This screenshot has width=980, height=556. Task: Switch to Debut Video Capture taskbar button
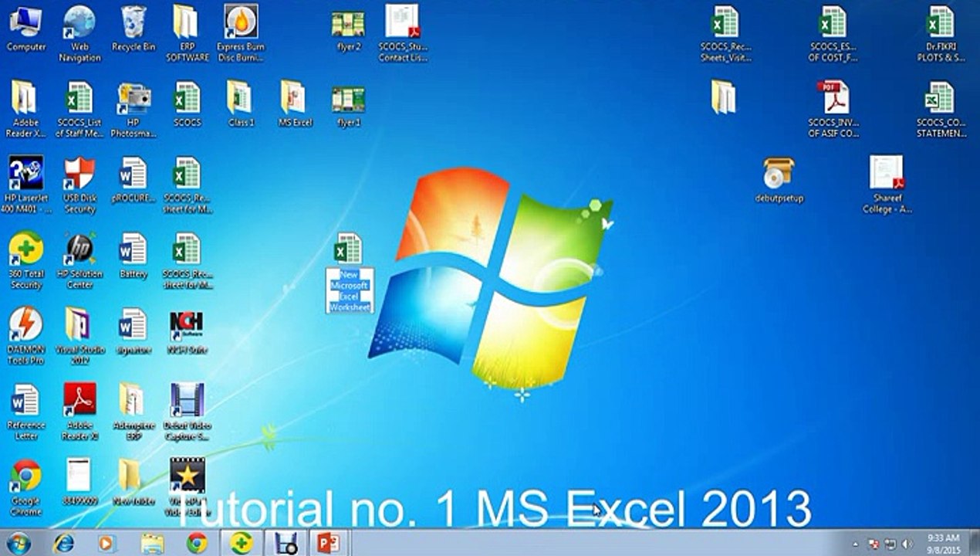[x=286, y=544]
